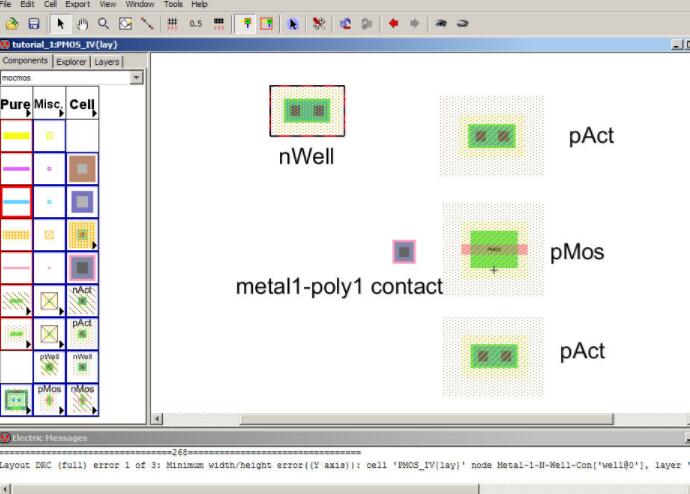Click the red left arrow icon
The width and height of the screenshot is (690, 494).
click(393, 23)
